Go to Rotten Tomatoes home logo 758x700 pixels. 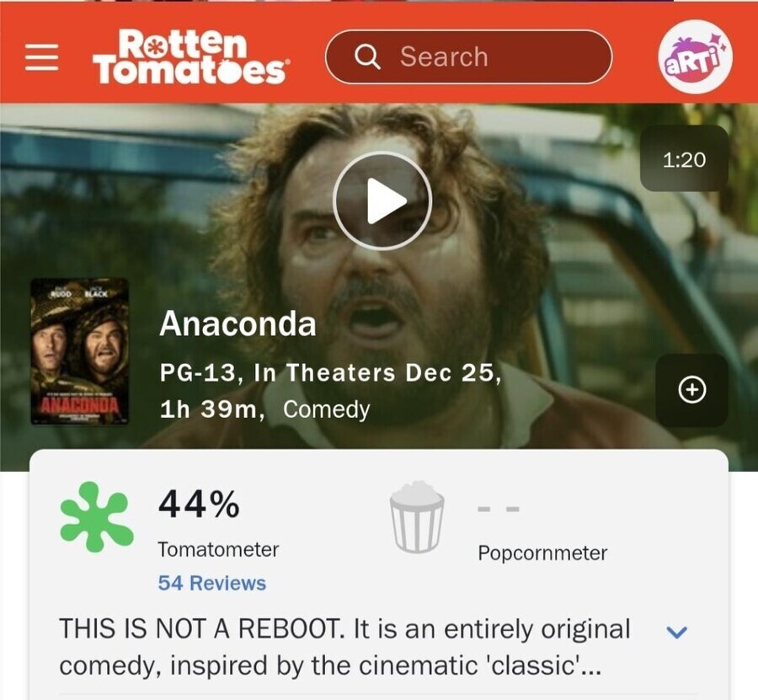191,57
